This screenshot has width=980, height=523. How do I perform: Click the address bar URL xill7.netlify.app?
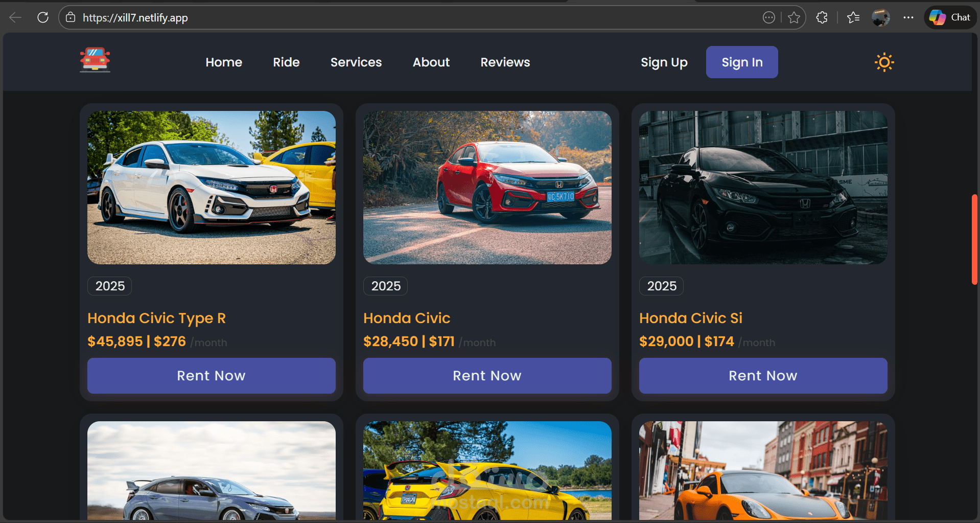click(x=135, y=18)
